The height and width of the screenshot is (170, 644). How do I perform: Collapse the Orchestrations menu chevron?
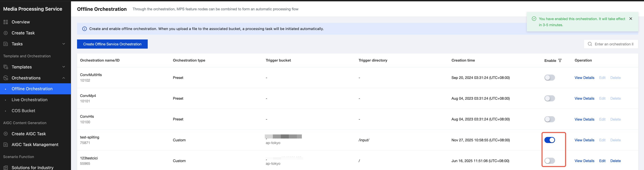63,78
